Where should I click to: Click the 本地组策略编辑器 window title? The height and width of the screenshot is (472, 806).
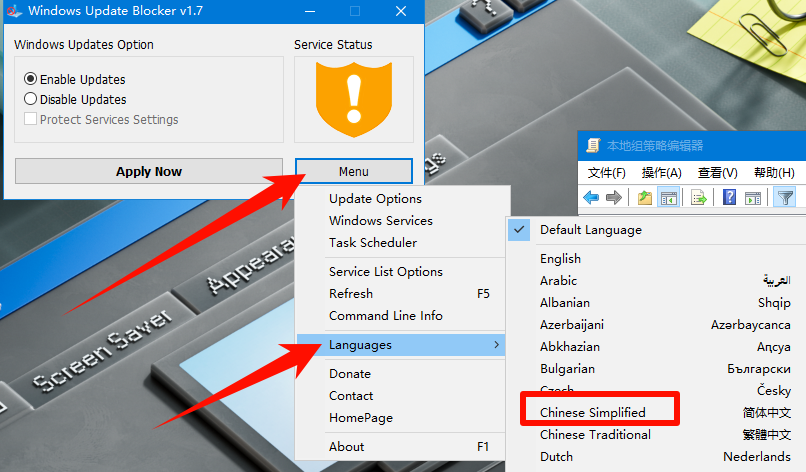coord(655,146)
